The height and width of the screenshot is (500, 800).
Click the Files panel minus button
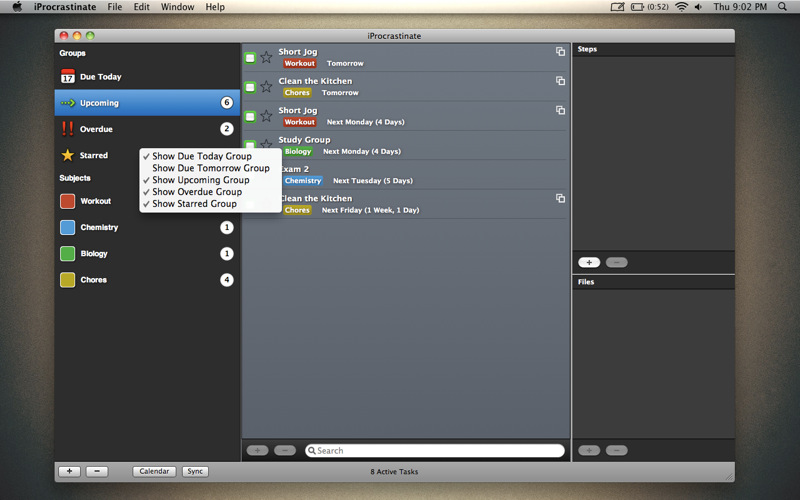point(617,451)
